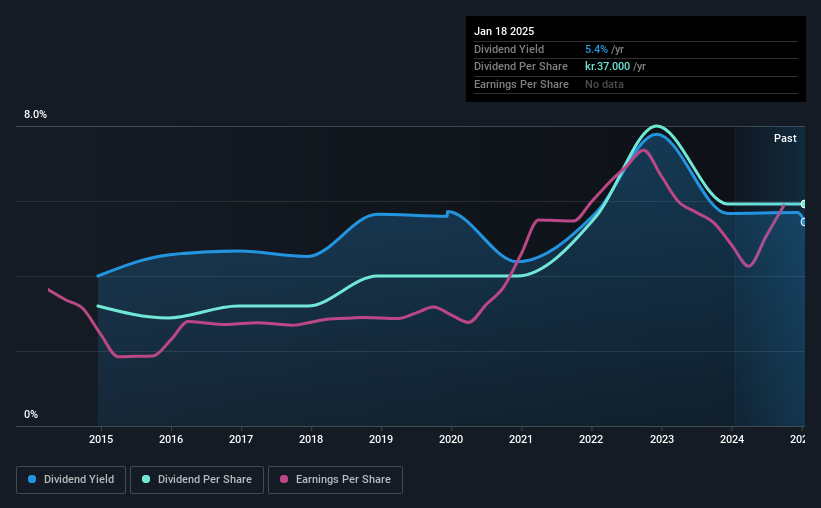821x508 pixels.
Task: Toggle the Dividend Yield legend button
Action: (x=71, y=480)
